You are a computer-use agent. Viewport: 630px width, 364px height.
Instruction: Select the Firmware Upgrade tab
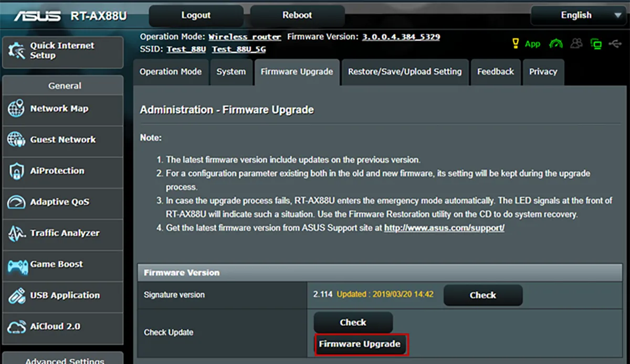tap(297, 72)
